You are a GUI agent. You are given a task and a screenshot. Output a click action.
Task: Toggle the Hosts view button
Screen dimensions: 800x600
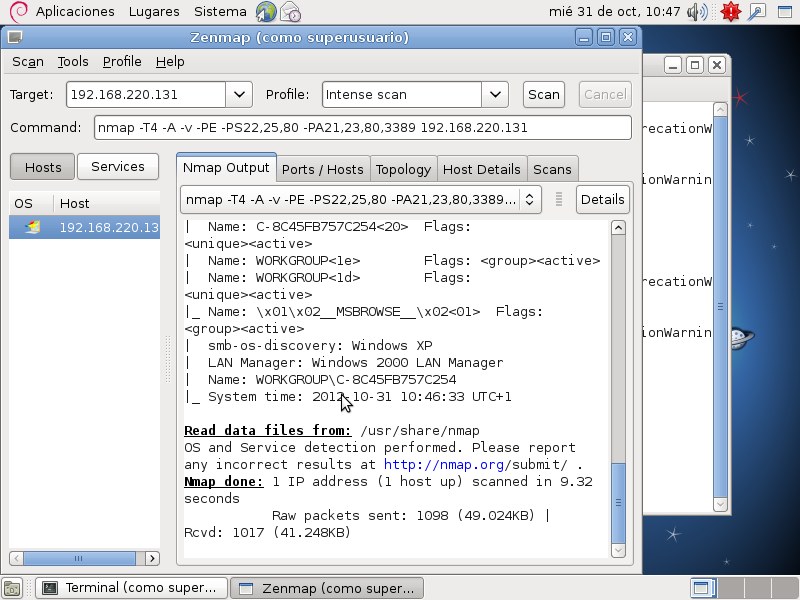coord(42,167)
